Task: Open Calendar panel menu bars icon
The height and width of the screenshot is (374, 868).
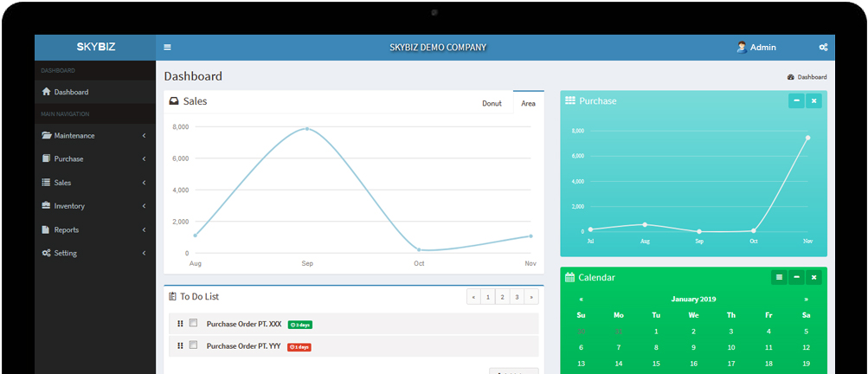Action: pyautogui.click(x=779, y=277)
